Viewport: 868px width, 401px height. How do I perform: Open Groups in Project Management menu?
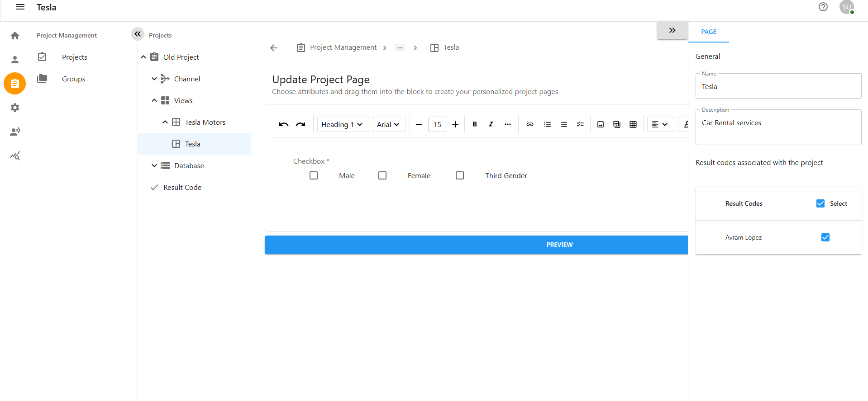pyautogui.click(x=74, y=79)
